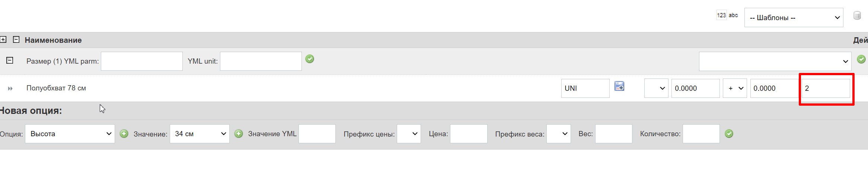
Task: Click the YML parm input field
Action: click(x=142, y=61)
